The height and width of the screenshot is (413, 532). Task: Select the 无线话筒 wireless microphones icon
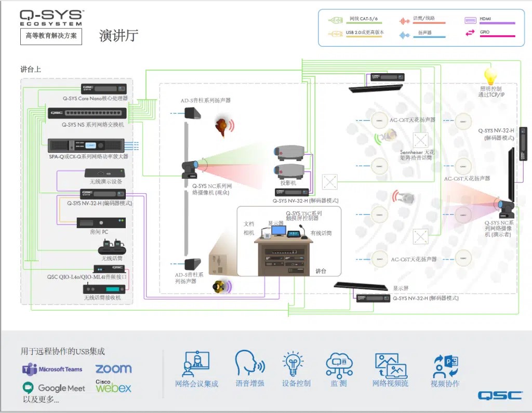click(112, 247)
